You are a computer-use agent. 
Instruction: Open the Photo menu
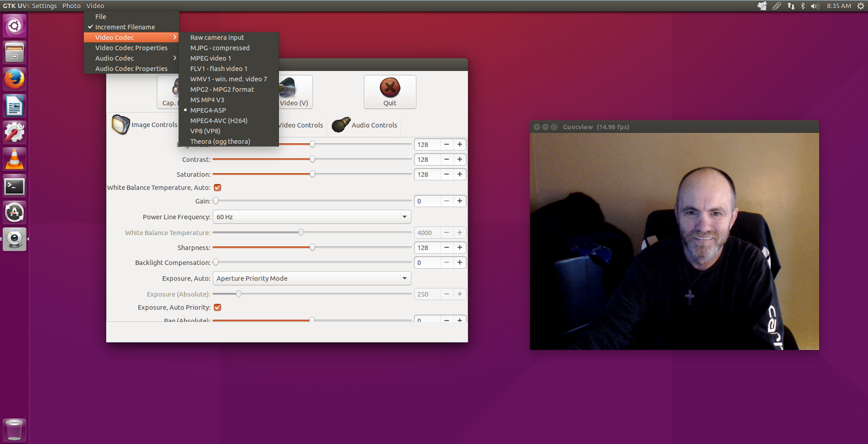pos(71,6)
